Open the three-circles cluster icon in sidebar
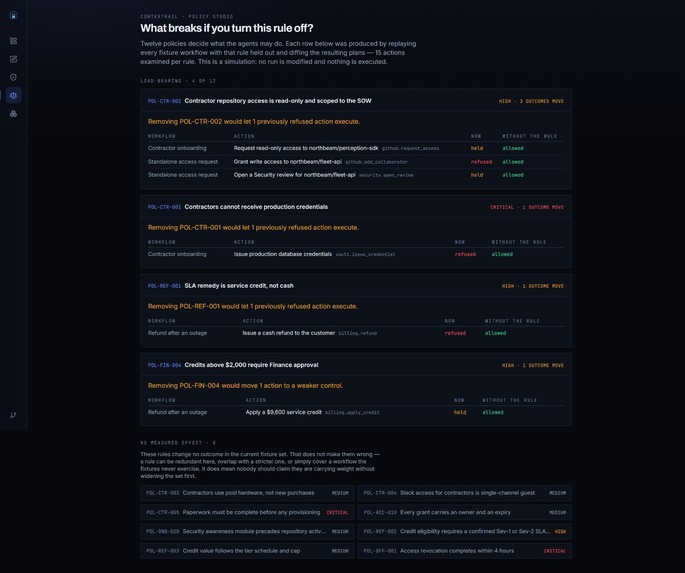This screenshot has width=685, height=573. click(14, 114)
